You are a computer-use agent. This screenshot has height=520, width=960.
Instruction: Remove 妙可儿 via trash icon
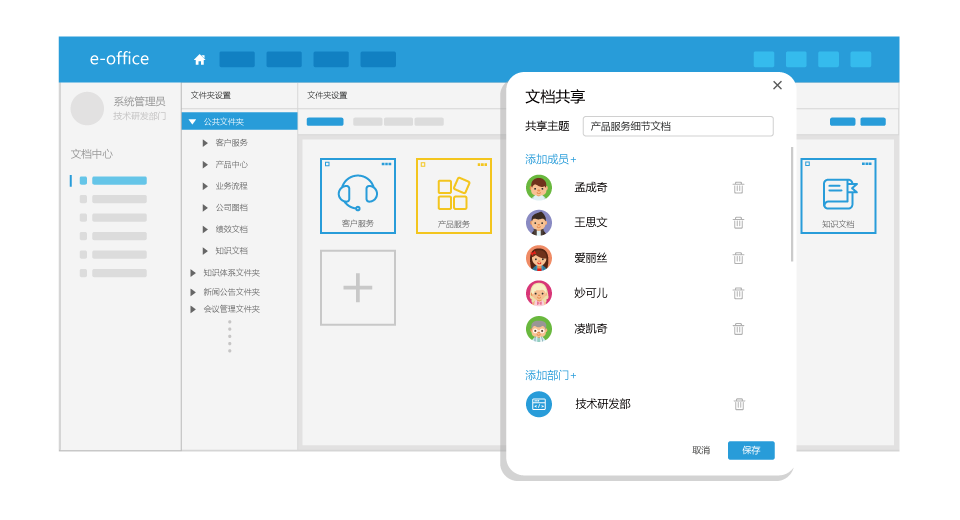pos(738,293)
